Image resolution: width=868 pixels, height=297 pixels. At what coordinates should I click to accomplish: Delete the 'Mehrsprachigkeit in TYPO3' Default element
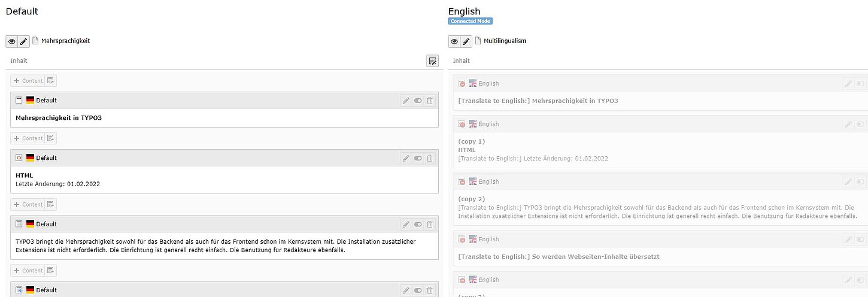[430, 101]
